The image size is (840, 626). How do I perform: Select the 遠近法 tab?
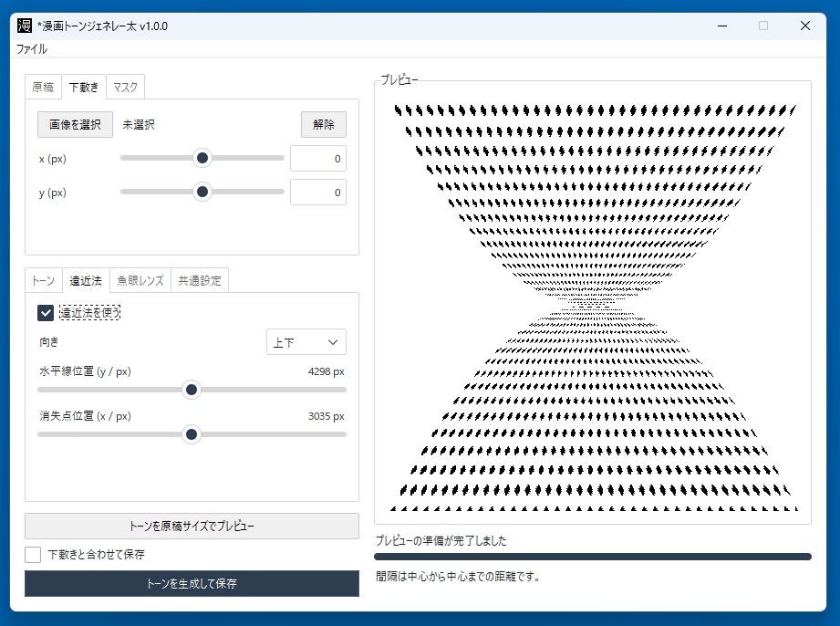(x=86, y=280)
